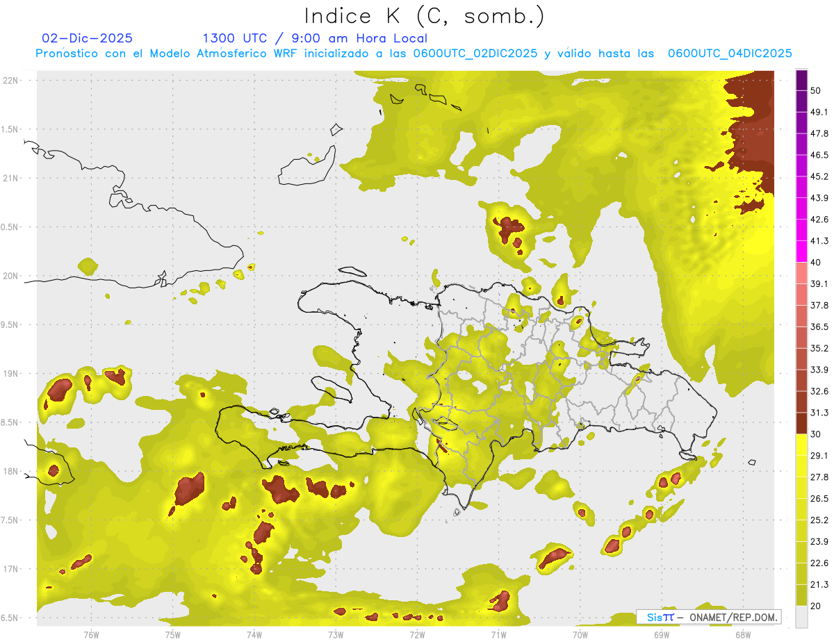
Task: Click the "21N" latitude label
Action: tap(11, 178)
